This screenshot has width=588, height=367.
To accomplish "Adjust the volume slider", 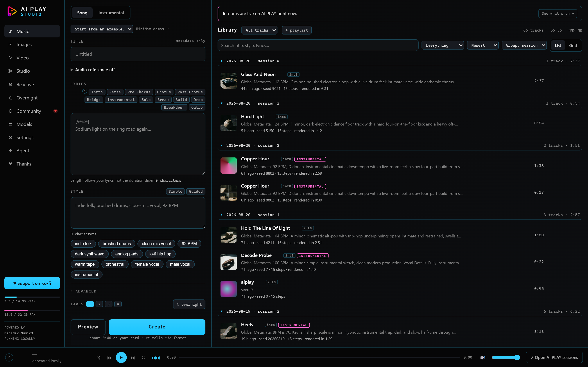I will (x=505, y=357).
